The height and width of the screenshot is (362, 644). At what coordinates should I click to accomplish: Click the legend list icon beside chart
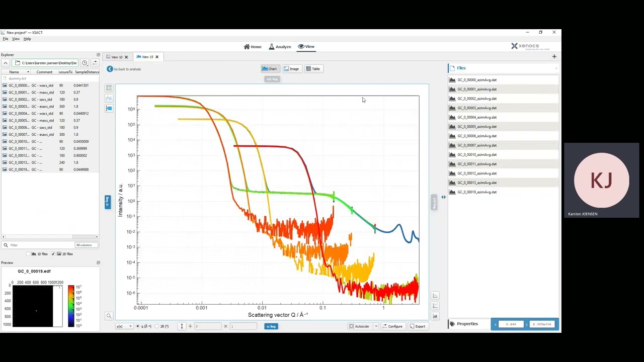point(109,88)
